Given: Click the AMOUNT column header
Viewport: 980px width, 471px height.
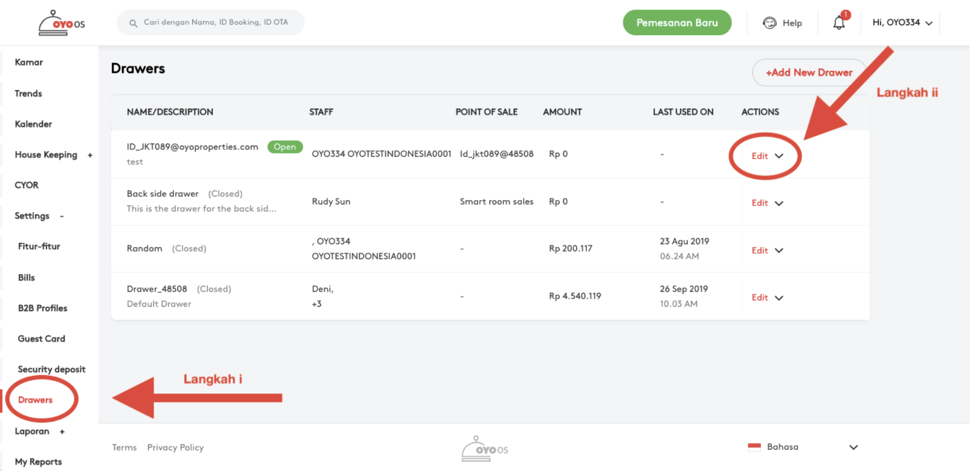Looking at the screenshot, I should pos(562,112).
